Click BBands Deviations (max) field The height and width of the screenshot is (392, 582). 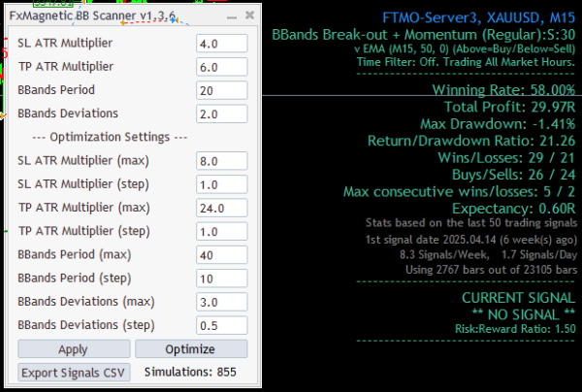pyautogui.click(x=221, y=302)
